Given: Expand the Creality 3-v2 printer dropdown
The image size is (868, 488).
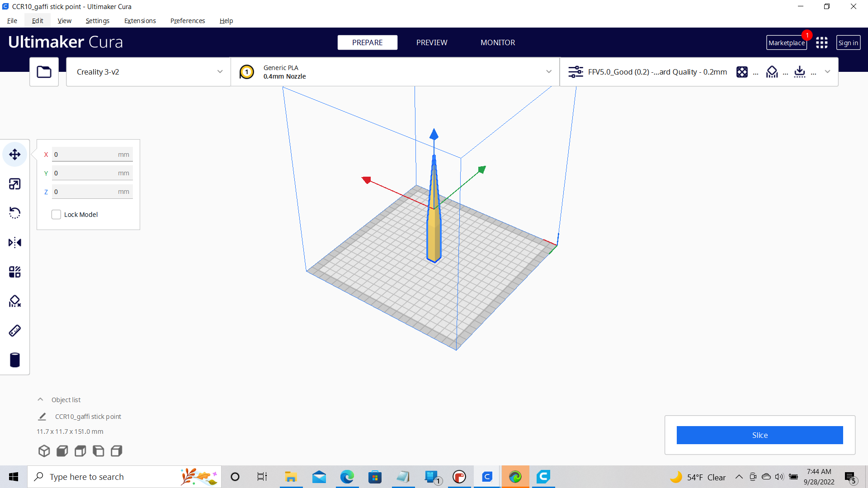Looking at the screenshot, I should 148,72.
